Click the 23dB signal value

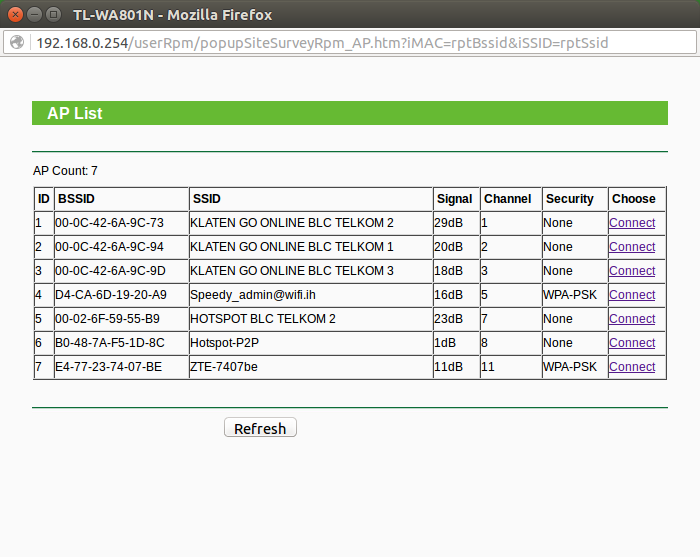pyautogui.click(x=448, y=319)
